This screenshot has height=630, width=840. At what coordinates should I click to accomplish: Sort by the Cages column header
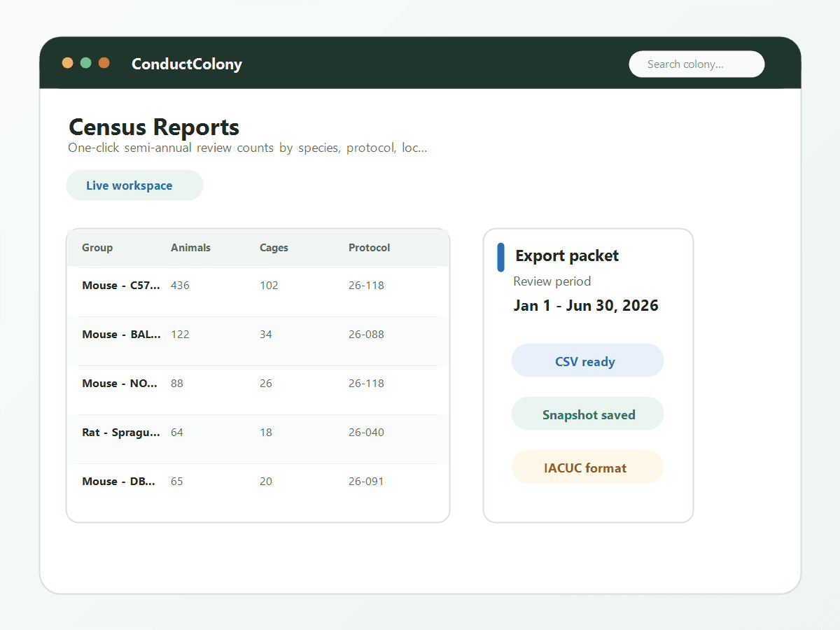tap(274, 248)
